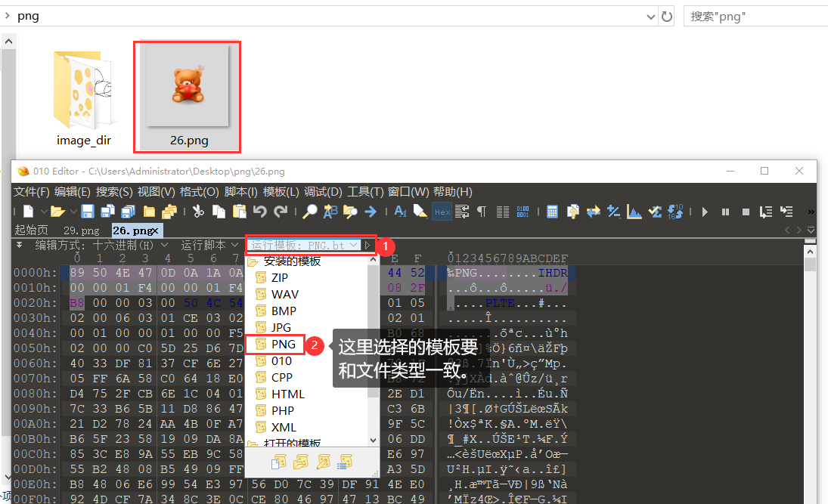Redo the last undone edit

(x=281, y=212)
